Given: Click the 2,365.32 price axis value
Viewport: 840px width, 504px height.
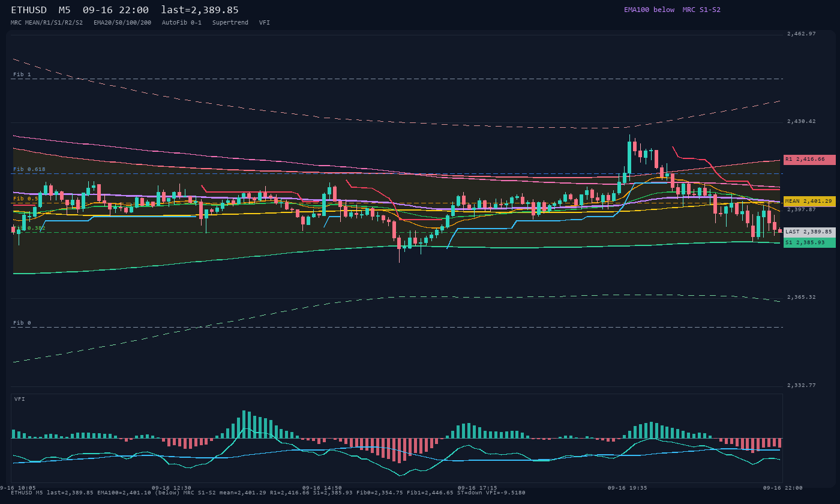Looking at the screenshot, I should [x=802, y=297].
